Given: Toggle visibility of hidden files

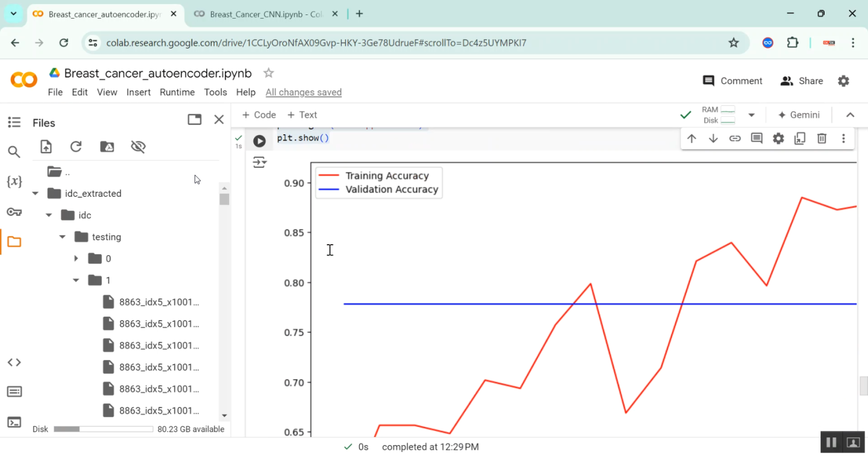Looking at the screenshot, I should [x=138, y=146].
